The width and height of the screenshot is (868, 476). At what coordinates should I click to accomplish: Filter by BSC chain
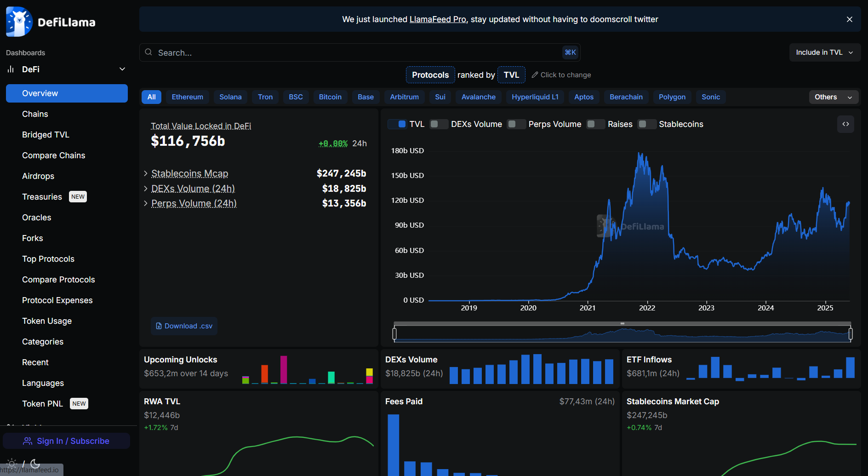(296, 97)
